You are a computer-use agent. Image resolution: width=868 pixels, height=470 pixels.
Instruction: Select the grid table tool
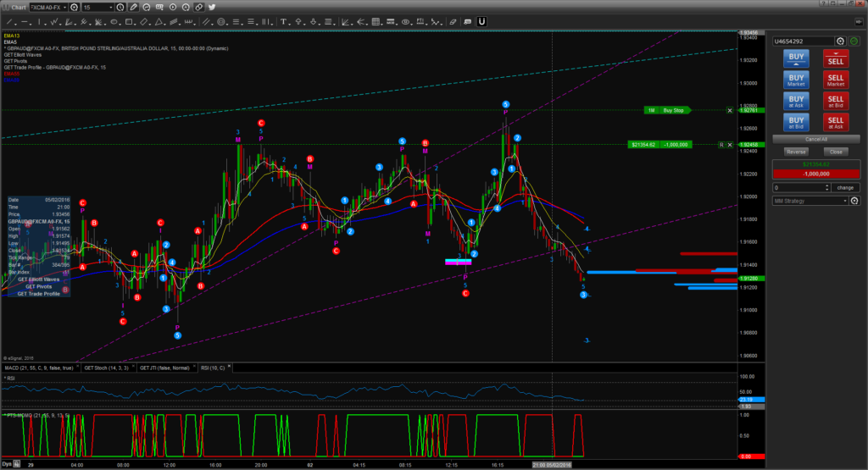click(x=376, y=21)
